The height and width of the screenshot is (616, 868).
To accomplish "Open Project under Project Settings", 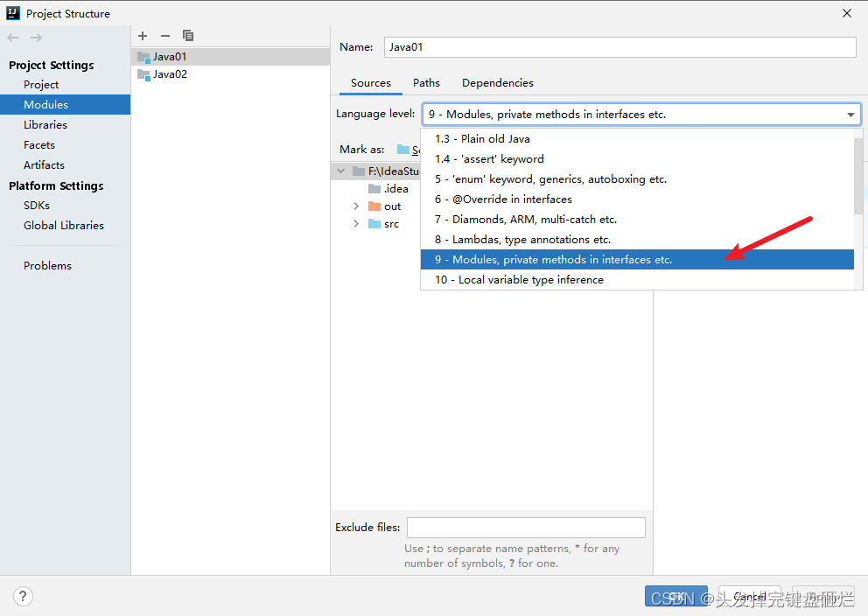I will point(65,85).
